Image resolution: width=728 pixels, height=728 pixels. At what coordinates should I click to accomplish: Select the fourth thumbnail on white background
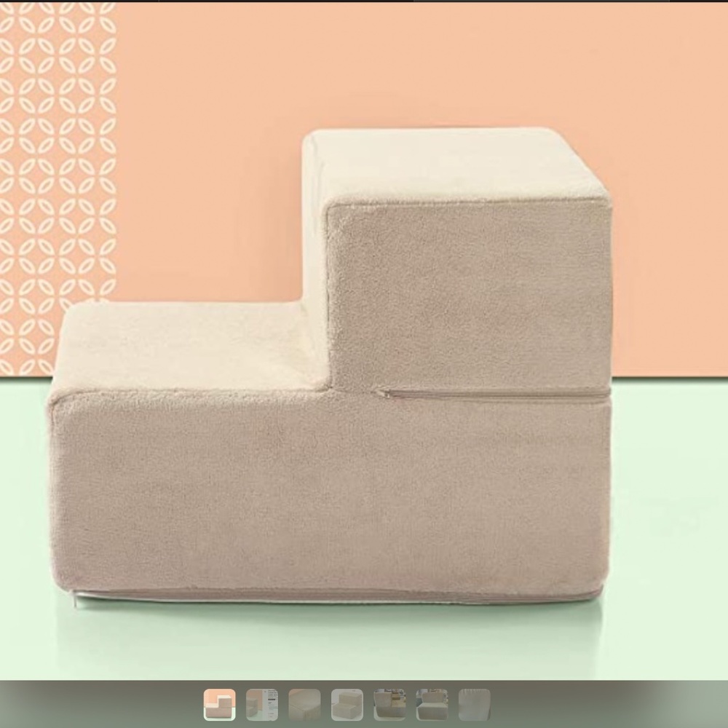pyautogui.click(x=347, y=705)
